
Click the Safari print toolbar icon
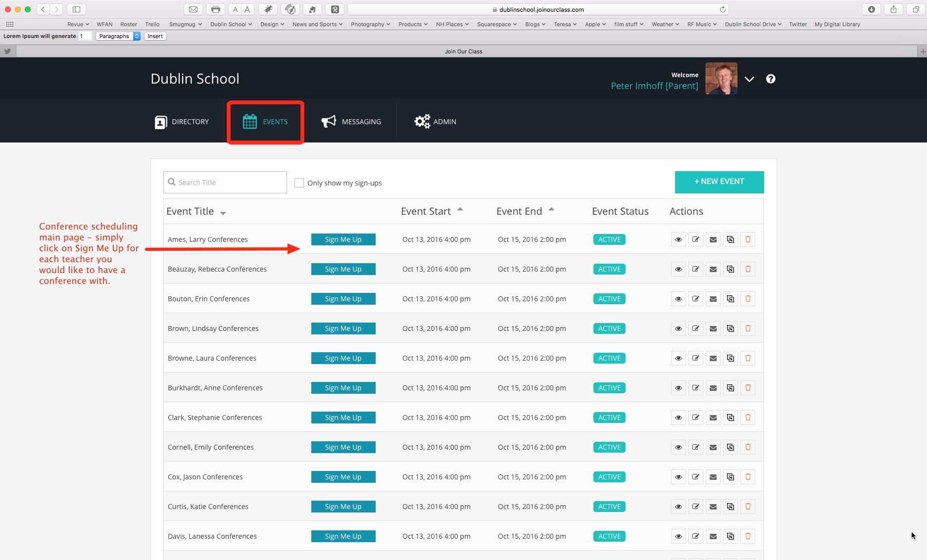(215, 9)
